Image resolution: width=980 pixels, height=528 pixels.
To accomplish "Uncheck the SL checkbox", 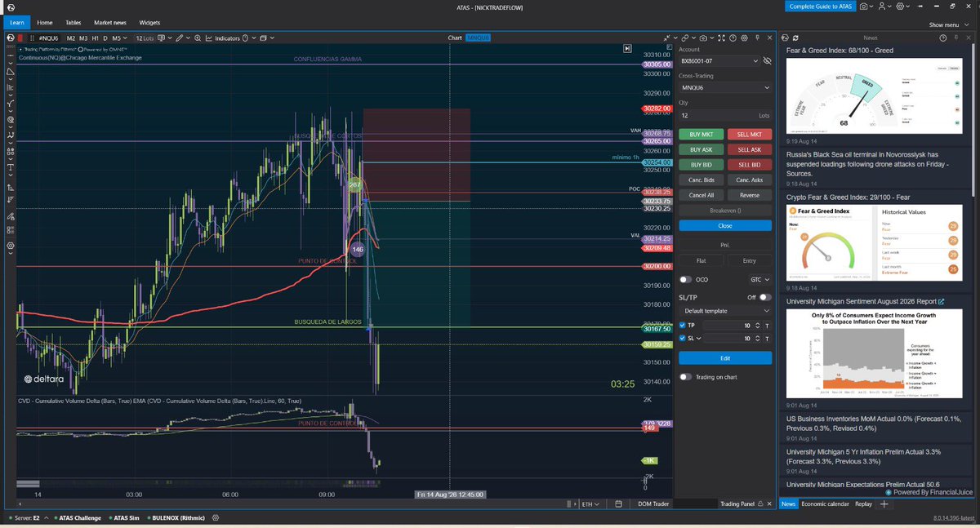I will pos(683,338).
